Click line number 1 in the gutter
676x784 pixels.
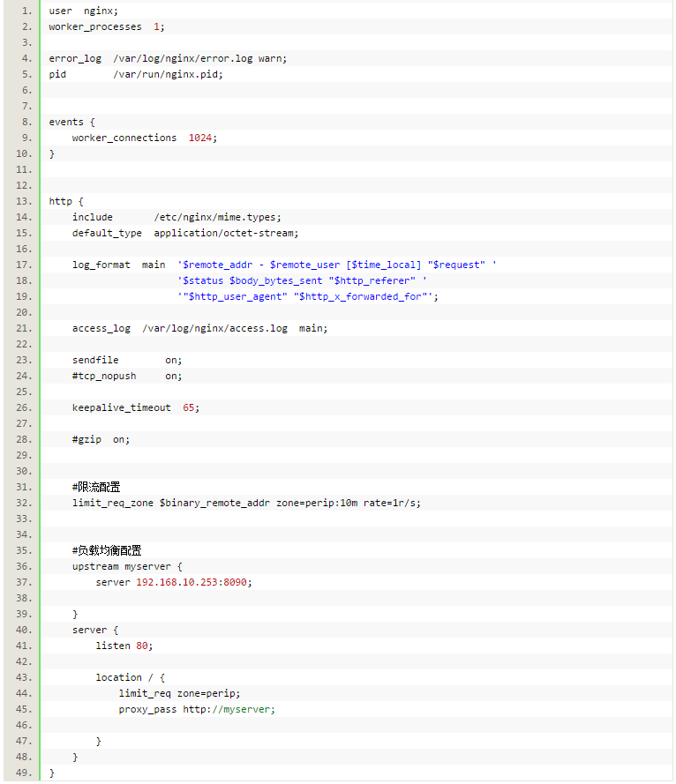point(27,11)
